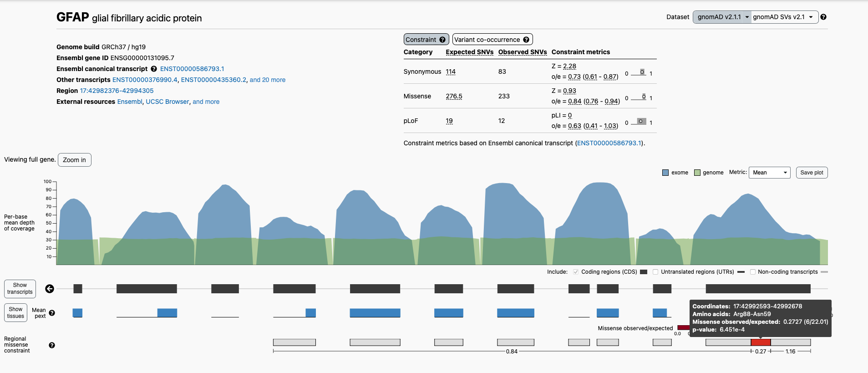
Task: Switch to the Variant co-occurrence tab
Action: coord(492,40)
